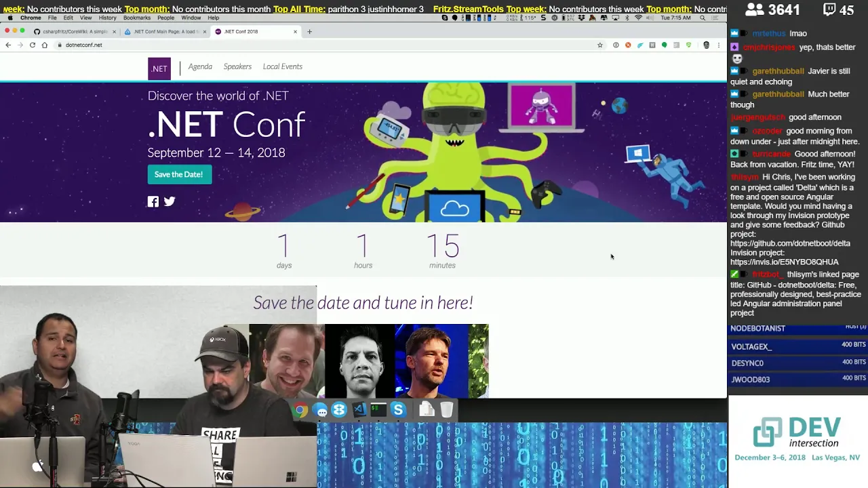Click the 'Save the date and tune in here!' heading
The image size is (868, 488).
363,302
